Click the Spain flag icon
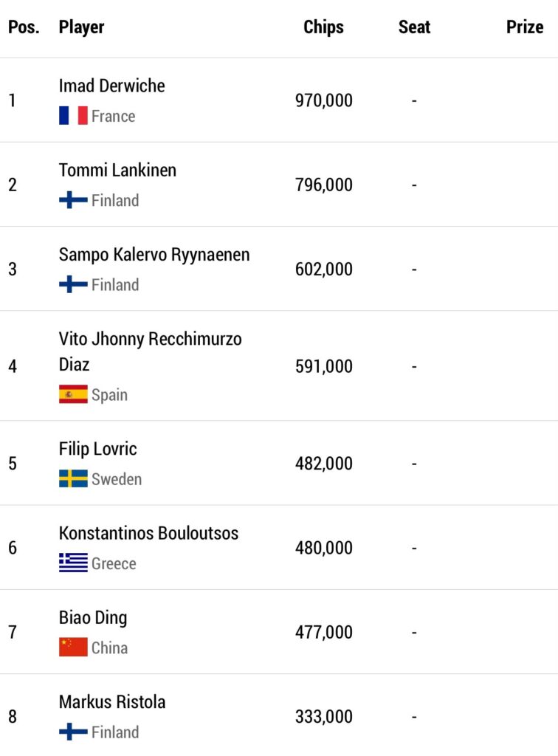Viewport: 558px width, 756px height. pos(73,394)
